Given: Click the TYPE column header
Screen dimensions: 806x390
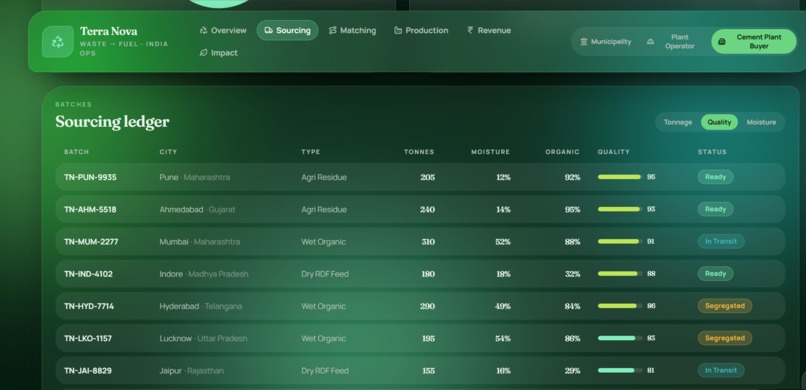Looking at the screenshot, I should click(x=310, y=152).
